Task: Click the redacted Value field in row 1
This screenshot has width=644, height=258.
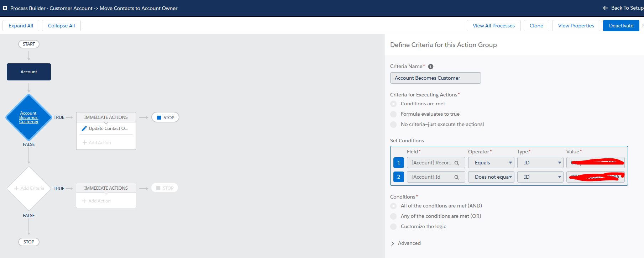Action: [x=596, y=163]
